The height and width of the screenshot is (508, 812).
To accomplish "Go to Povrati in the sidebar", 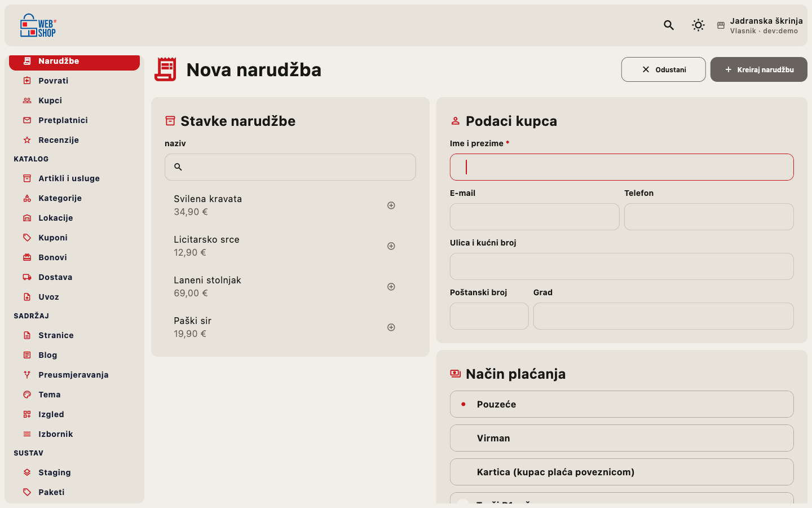I will click(74, 81).
